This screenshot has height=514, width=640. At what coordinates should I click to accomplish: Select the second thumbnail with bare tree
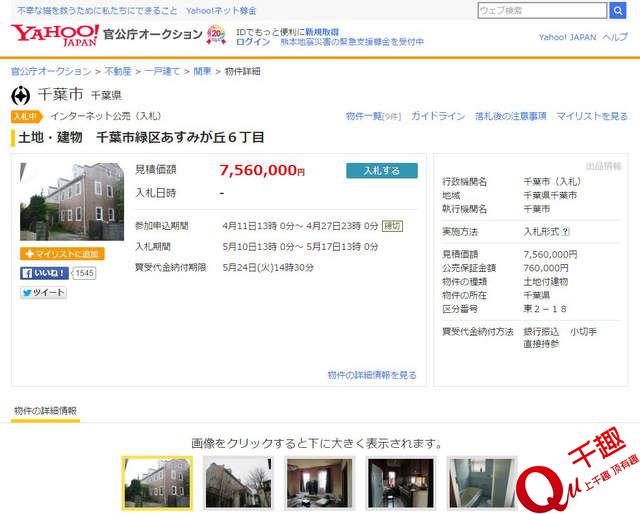(x=238, y=483)
